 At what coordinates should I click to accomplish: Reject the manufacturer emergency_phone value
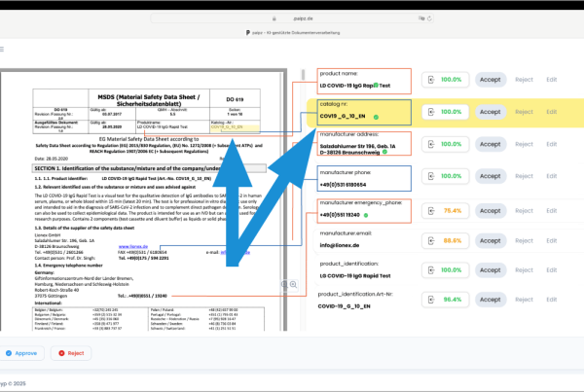click(x=524, y=211)
